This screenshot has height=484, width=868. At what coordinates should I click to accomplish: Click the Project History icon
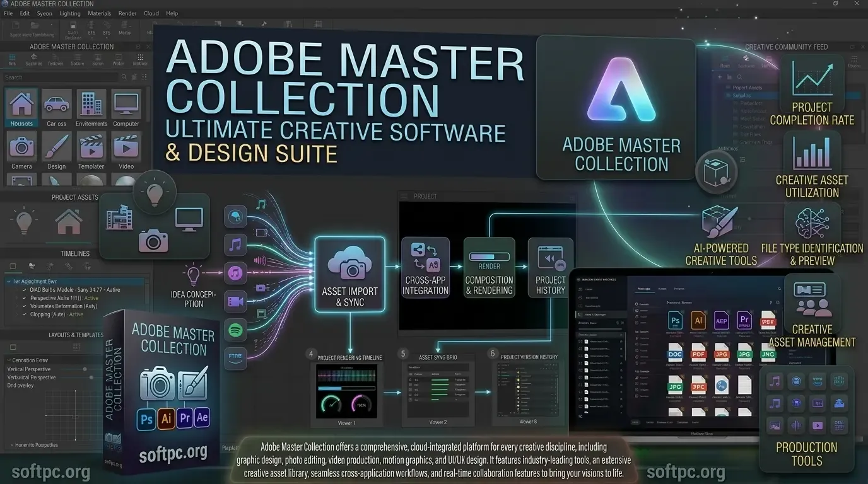pyautogui.click(x=550, y=258)
